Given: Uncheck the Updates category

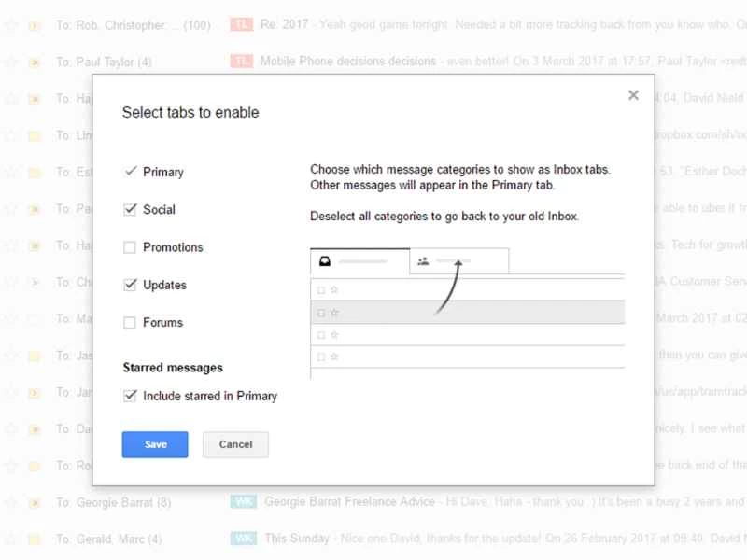Looking at the screenshot, I should click(131, 285).
